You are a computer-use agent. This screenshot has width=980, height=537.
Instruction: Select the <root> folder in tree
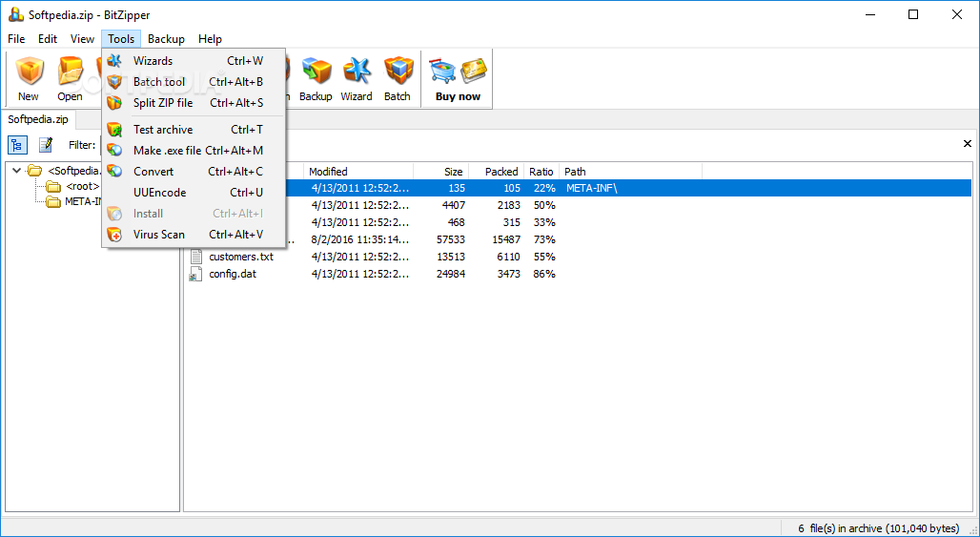(x=83, y=186)
